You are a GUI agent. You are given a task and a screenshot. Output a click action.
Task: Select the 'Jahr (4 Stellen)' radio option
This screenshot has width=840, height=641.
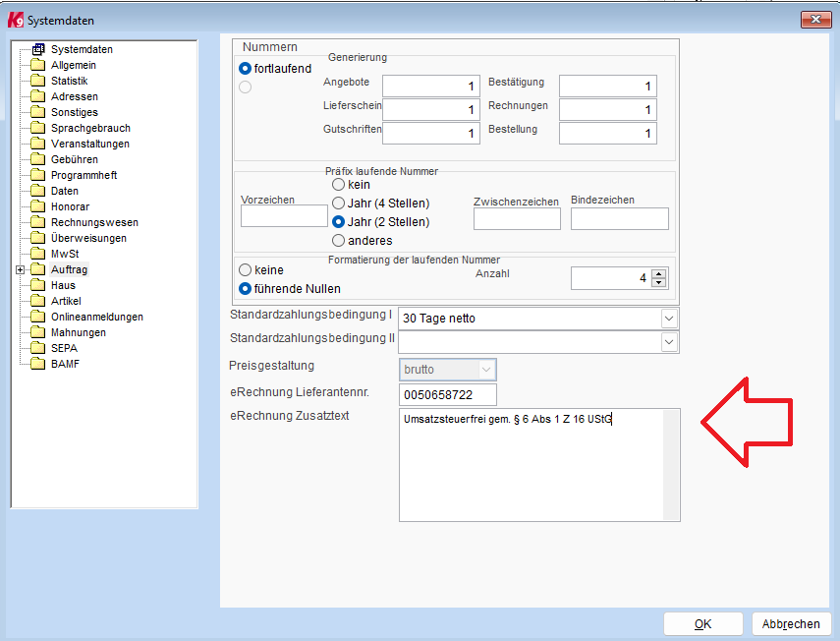339,204
